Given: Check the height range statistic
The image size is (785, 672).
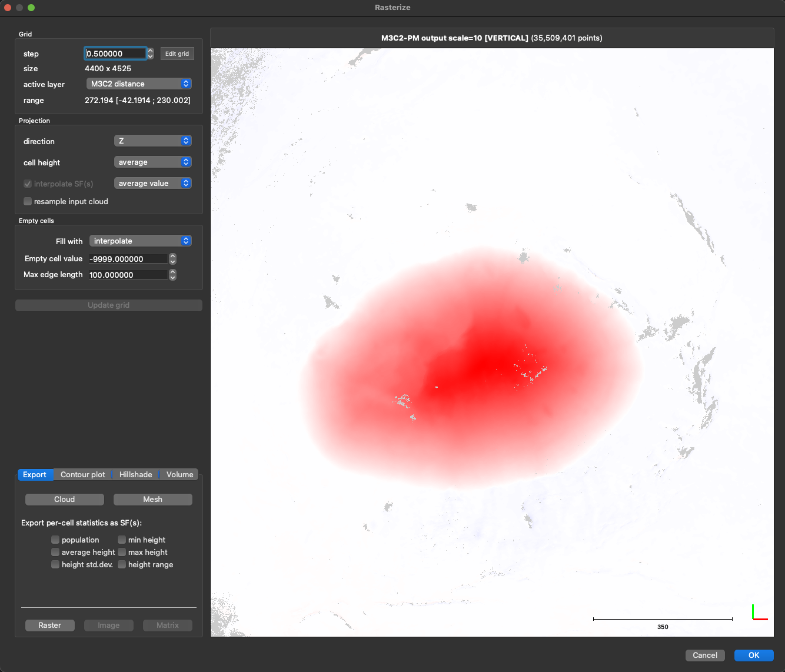Looking at the screenshot, I should (122, 564).
